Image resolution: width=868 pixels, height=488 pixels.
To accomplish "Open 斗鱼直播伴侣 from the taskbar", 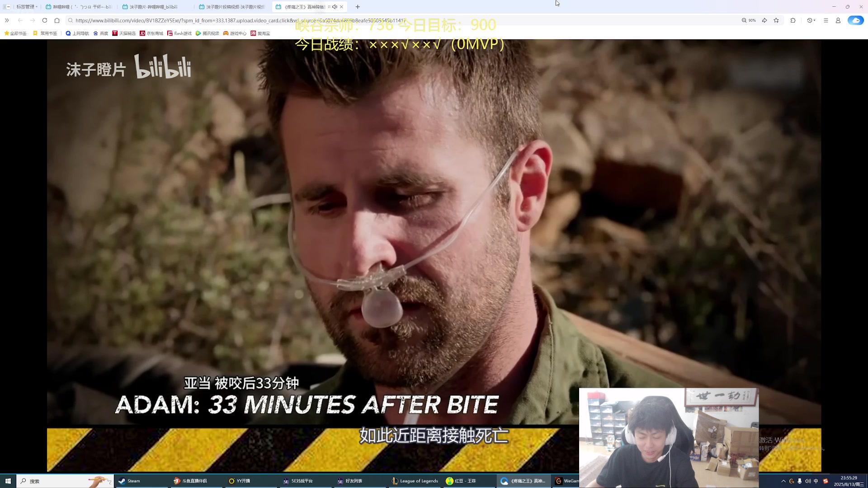I will pos(196,481).
